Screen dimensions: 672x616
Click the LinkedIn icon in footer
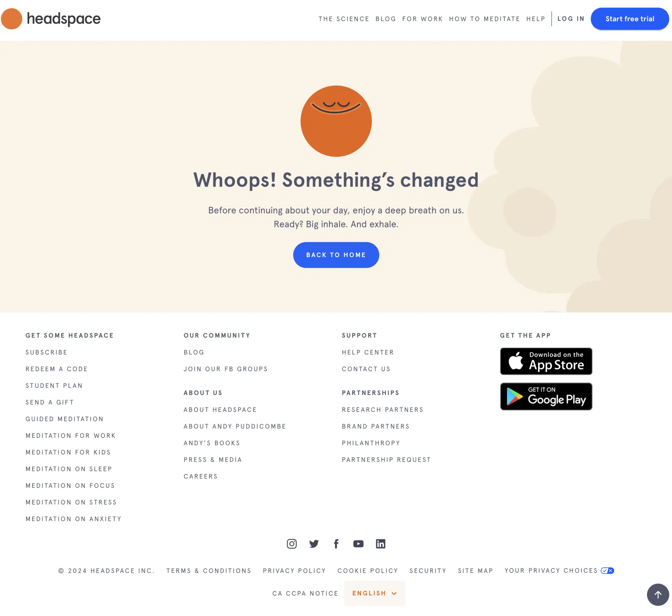pyautogui.click(x=381, y=543)
